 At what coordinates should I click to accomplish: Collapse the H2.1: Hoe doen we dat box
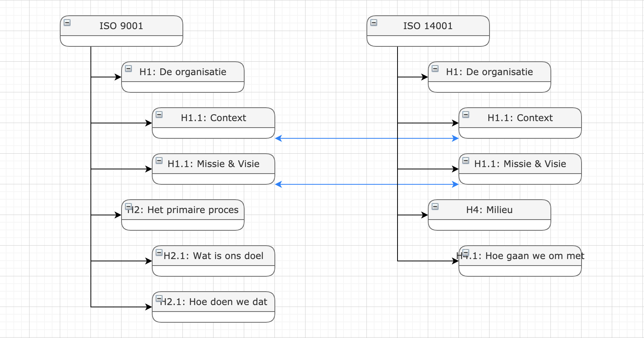[159, 299]
